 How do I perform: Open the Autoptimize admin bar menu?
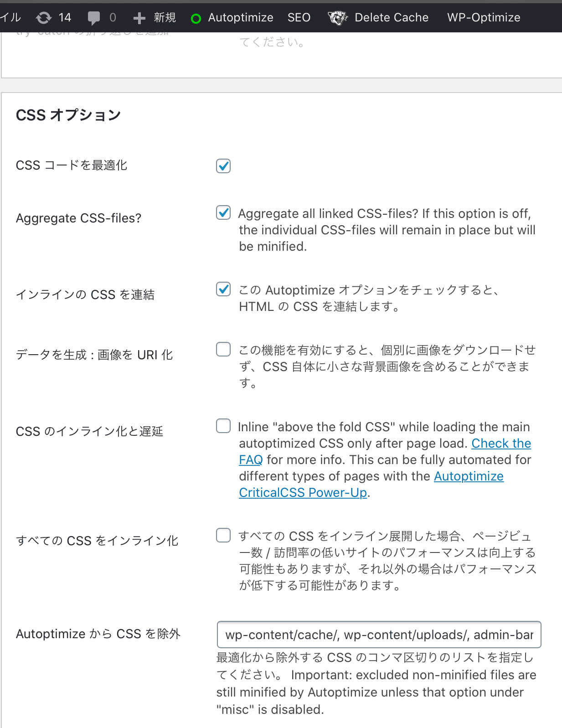point(241,17)
